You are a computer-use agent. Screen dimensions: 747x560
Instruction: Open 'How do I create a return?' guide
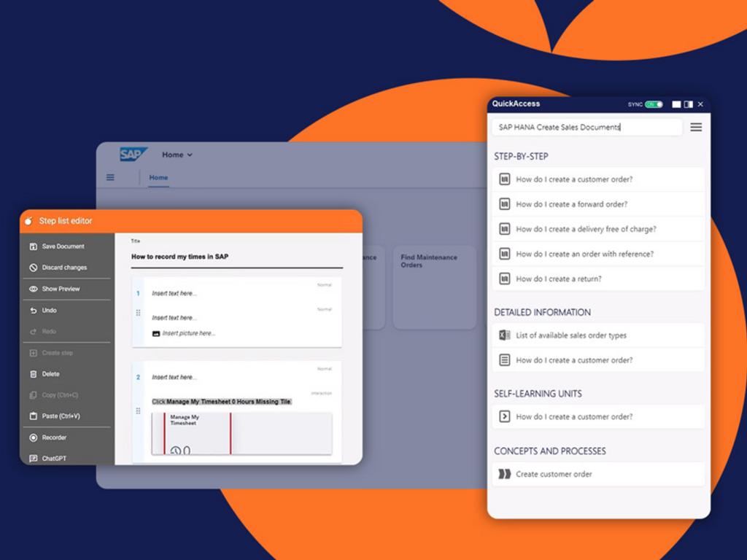click(559, 279)
